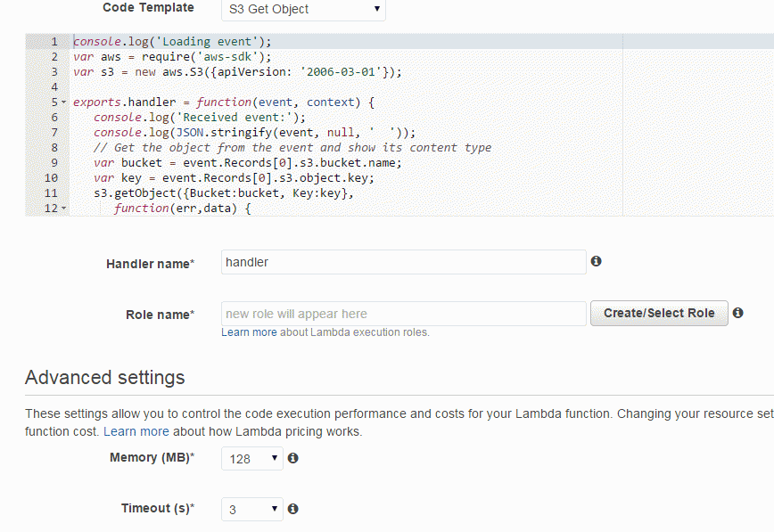Place cursor on the s3.getObject code line

[x=224, y=193]
